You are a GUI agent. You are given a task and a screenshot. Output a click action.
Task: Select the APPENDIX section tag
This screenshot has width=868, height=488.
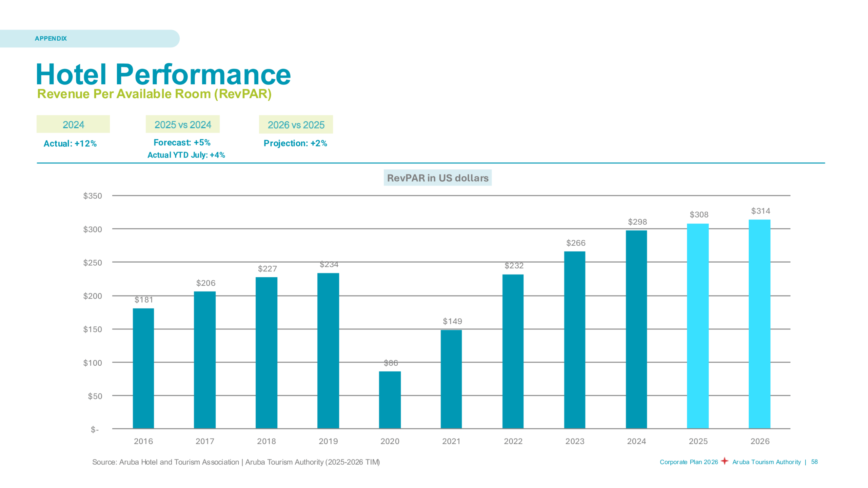51,38
